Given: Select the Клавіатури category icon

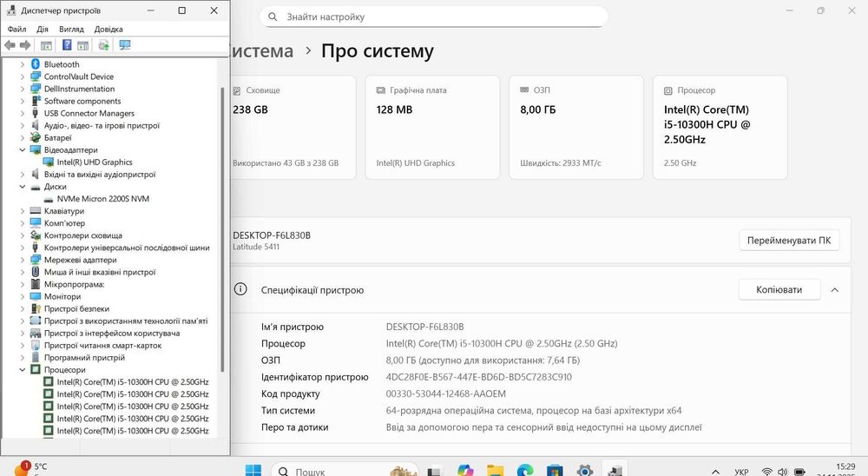Looking at the screenshot, I should click(x=36, y=210).
